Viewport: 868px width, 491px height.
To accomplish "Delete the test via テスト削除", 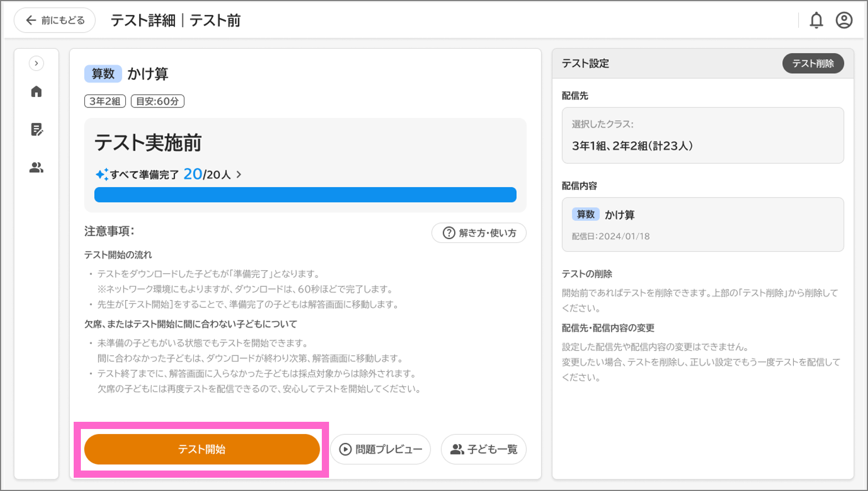I will (x=813, y=64).
